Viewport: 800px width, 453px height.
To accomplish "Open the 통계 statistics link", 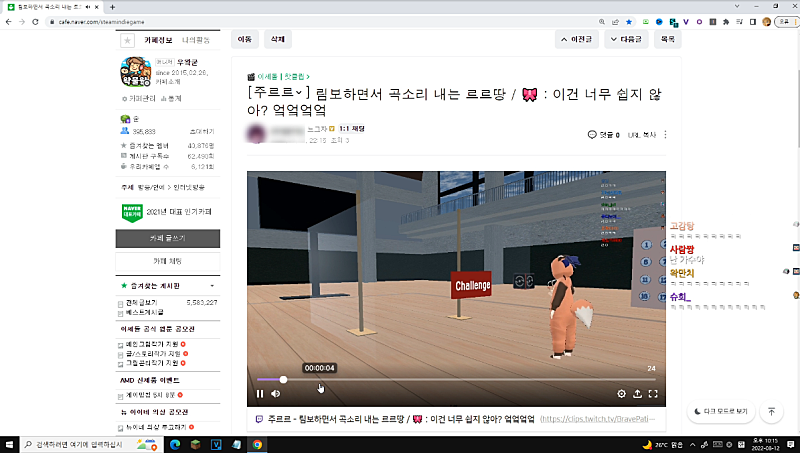I will [x=171, y=98].
